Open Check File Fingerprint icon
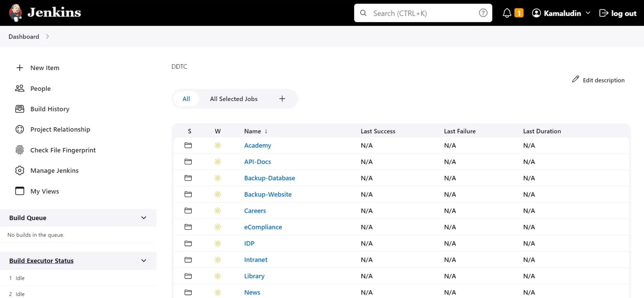 pyautogui.click(x=20, y=150)
